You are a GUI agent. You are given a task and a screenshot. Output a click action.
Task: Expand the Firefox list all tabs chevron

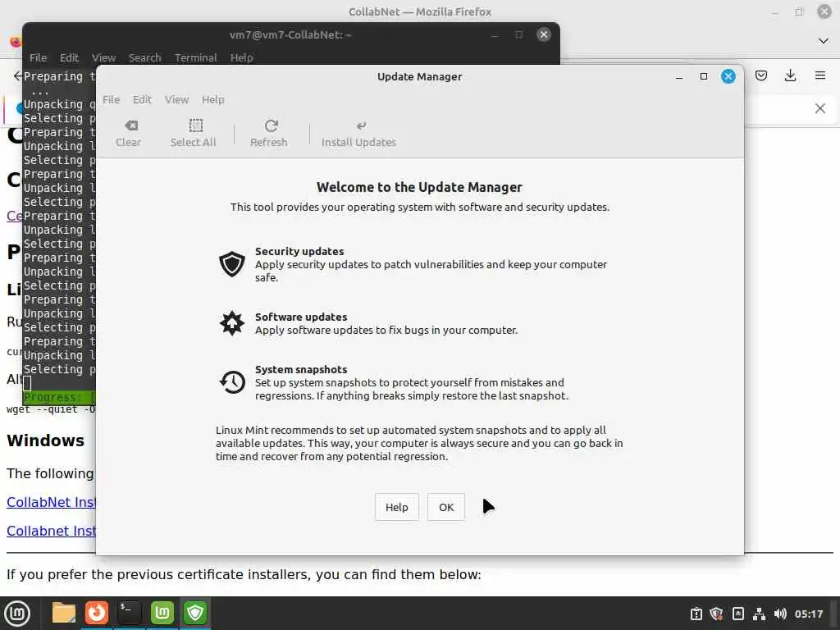(824, 41)
